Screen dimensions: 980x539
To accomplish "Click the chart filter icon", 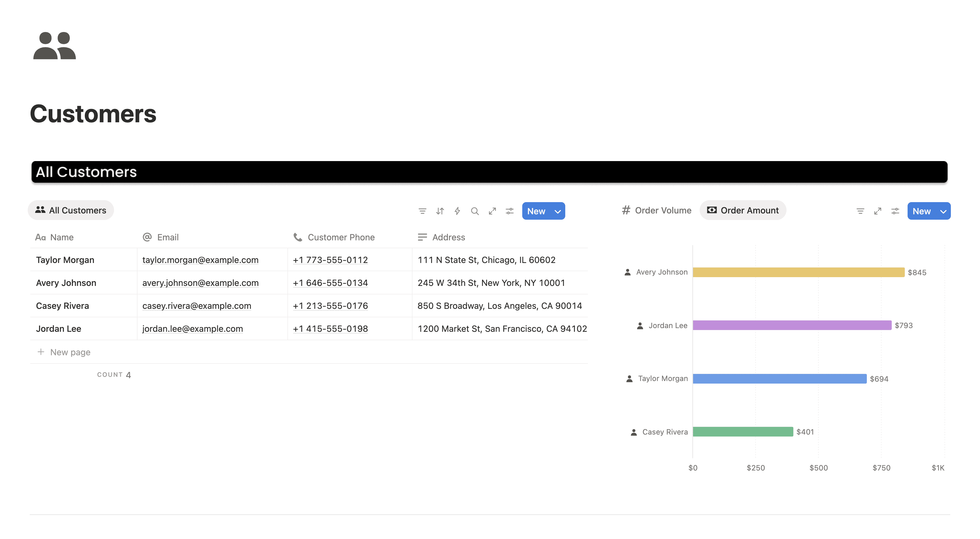I will pyautogui.click(x=860, y=211).
